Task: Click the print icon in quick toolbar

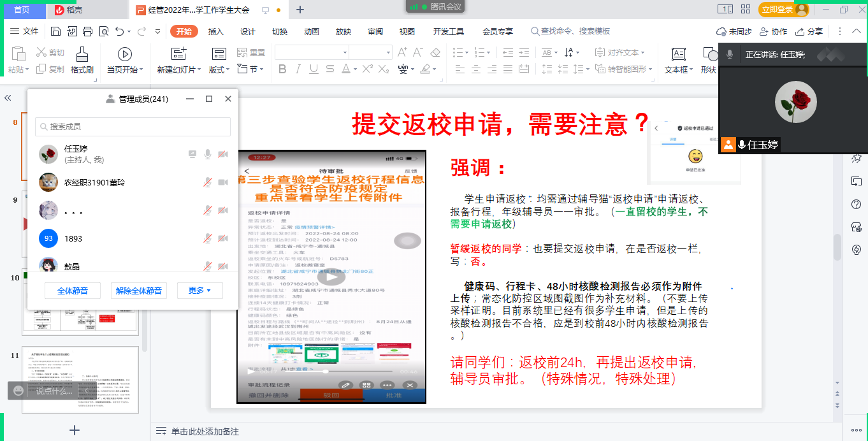Action: (88, 31)
